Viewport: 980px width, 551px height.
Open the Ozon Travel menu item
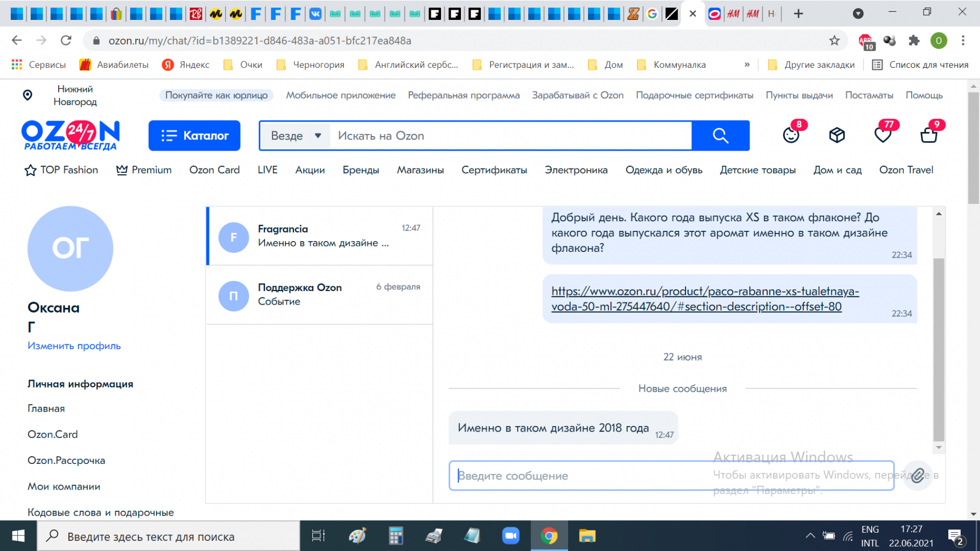pos(906,170)
